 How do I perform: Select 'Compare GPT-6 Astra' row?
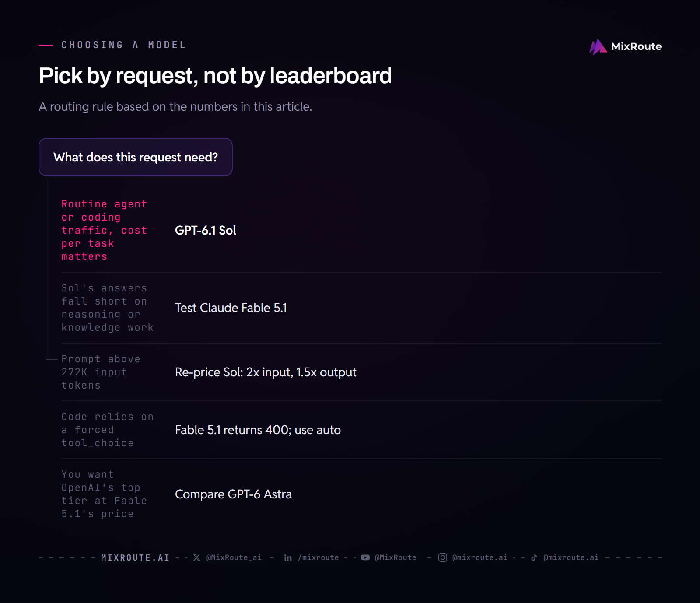tap(361, 494)
